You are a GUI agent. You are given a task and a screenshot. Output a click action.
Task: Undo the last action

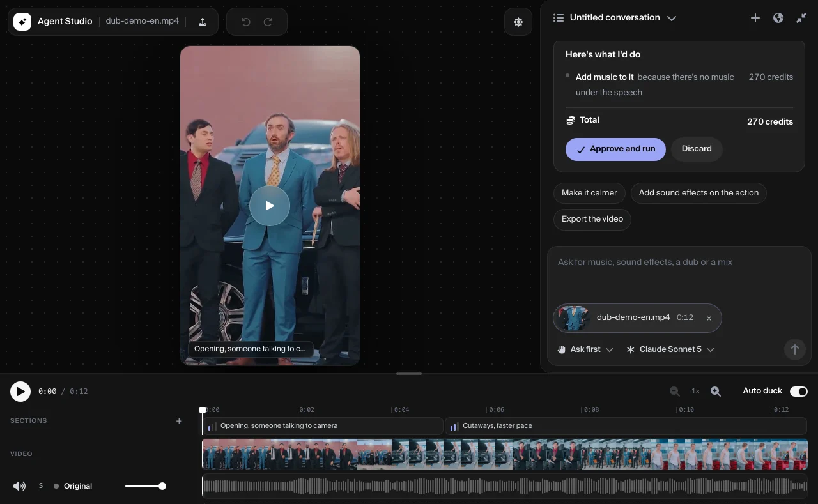point(246,22)
